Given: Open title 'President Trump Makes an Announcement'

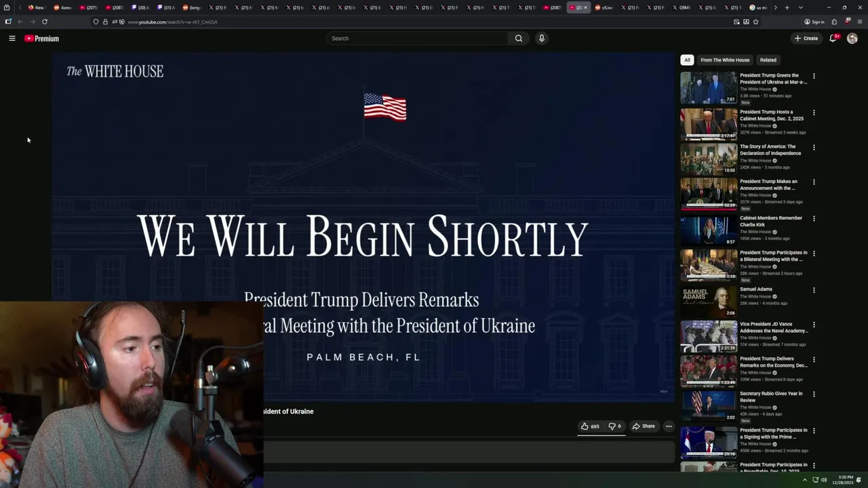Looking at the screenshot, I should coord(768,184).
